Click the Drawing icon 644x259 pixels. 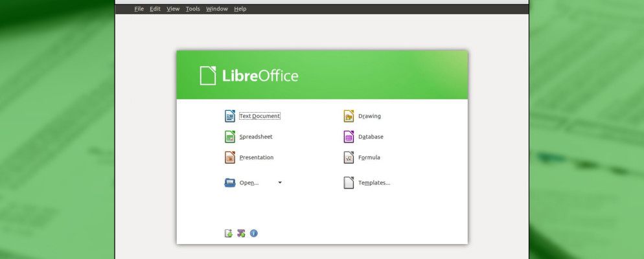[349, 116]
